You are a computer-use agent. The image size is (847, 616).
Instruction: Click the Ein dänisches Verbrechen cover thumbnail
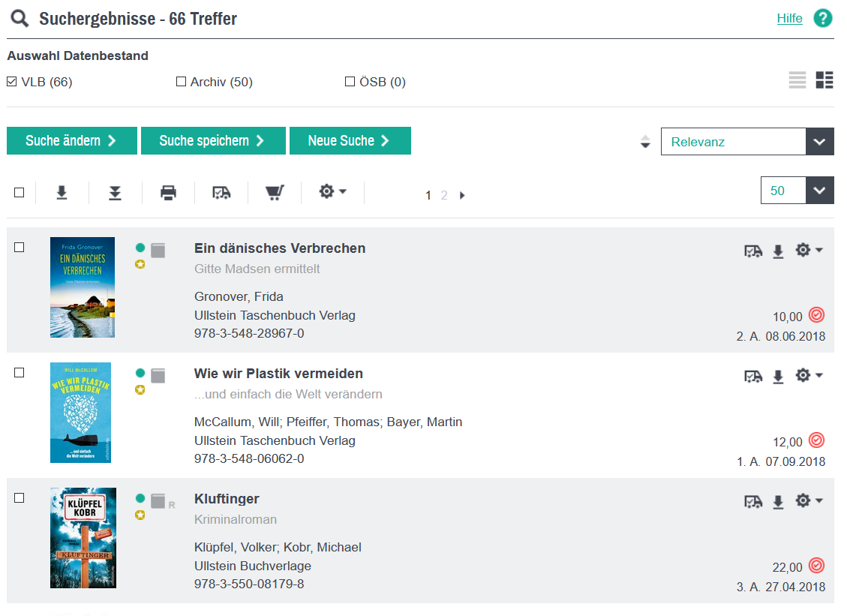[83, 287]
